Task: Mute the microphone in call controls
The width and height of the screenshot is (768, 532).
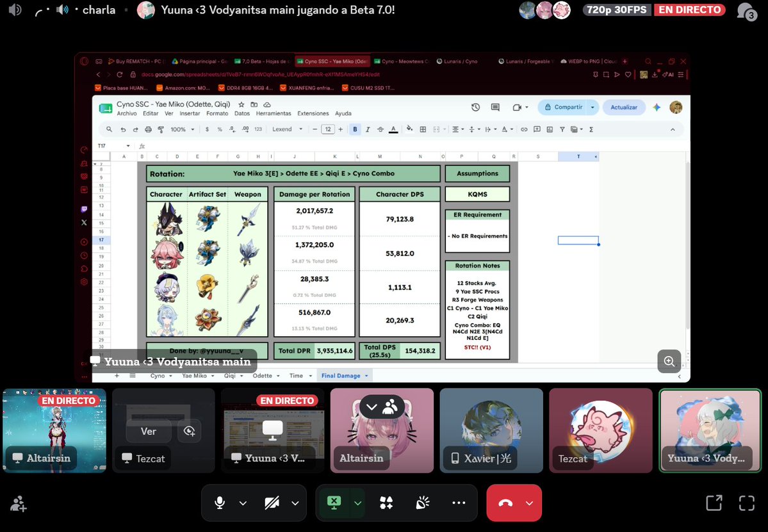Action: point(220,503)
